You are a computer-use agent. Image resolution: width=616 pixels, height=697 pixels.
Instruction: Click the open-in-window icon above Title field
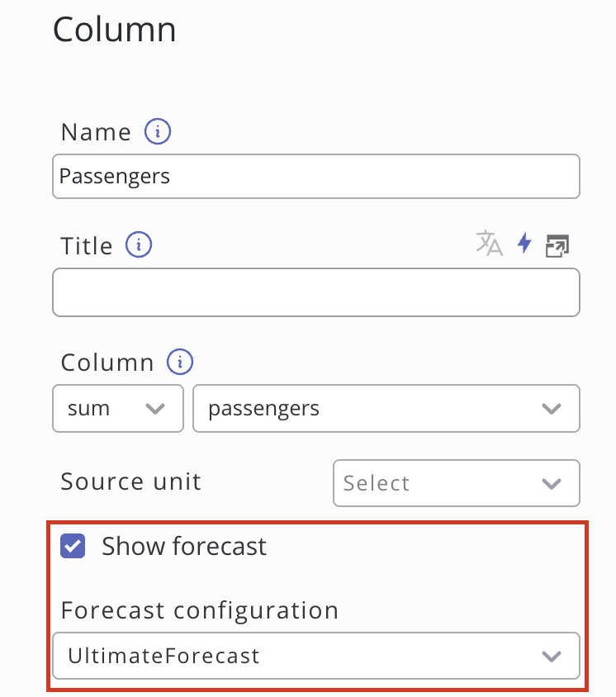558,244
